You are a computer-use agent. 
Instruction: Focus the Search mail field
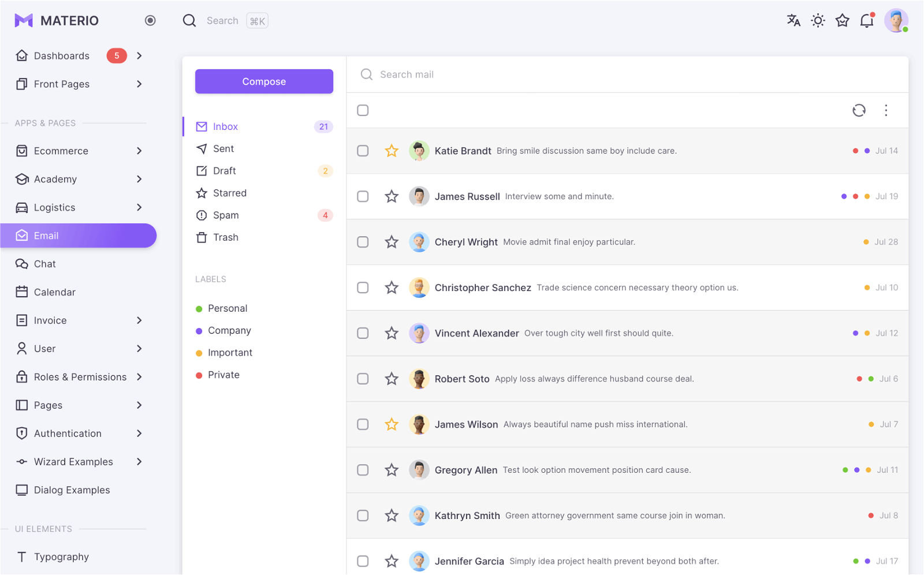click(635, 74)
